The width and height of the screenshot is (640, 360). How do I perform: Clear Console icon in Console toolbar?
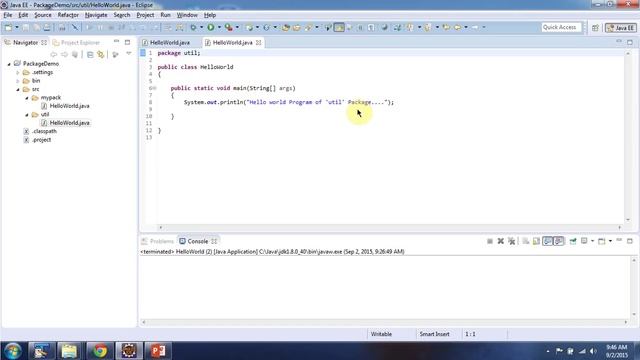click(x=525, y=241)
